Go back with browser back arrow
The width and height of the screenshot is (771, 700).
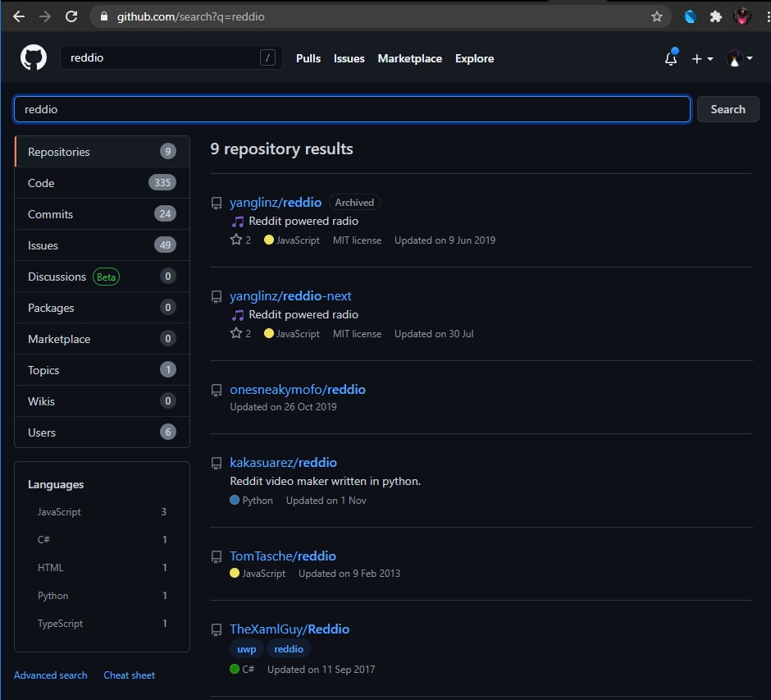pyautogui.click(x=19, y=16)
